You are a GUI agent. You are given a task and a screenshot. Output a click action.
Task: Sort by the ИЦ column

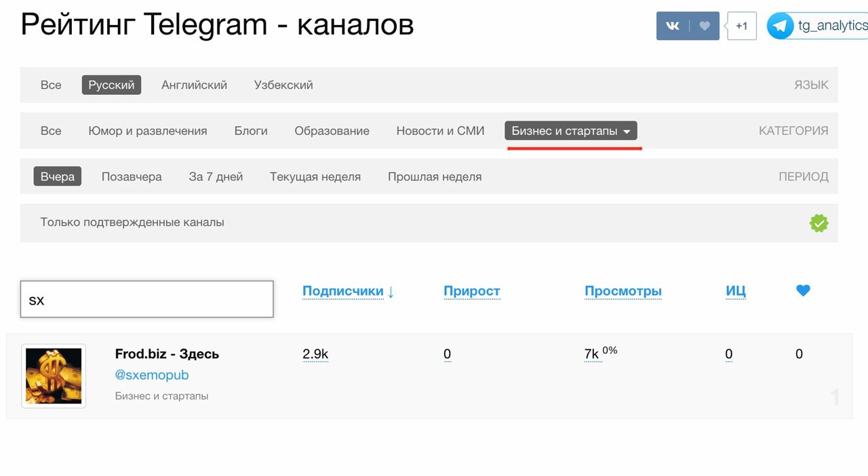(x=736, y=291)
